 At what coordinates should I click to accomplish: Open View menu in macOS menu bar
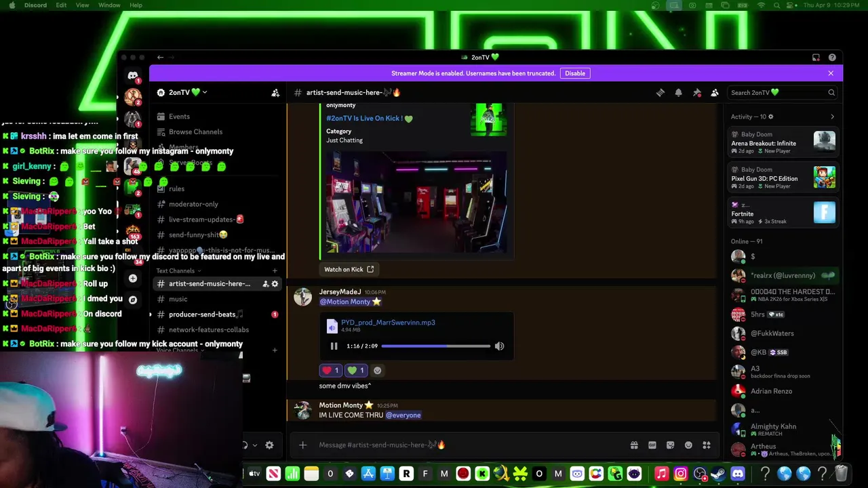click(82, 5)
